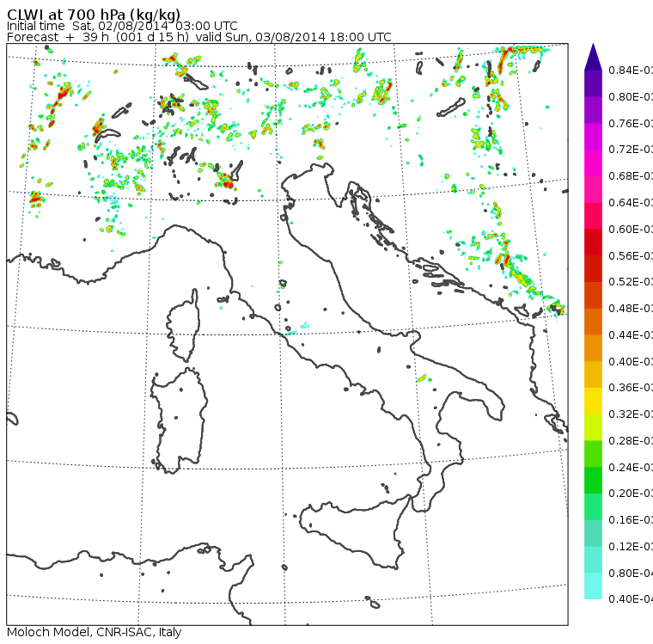Click the scale label 0.12E-03
653x644 pixels.
(x=631, y=547)
